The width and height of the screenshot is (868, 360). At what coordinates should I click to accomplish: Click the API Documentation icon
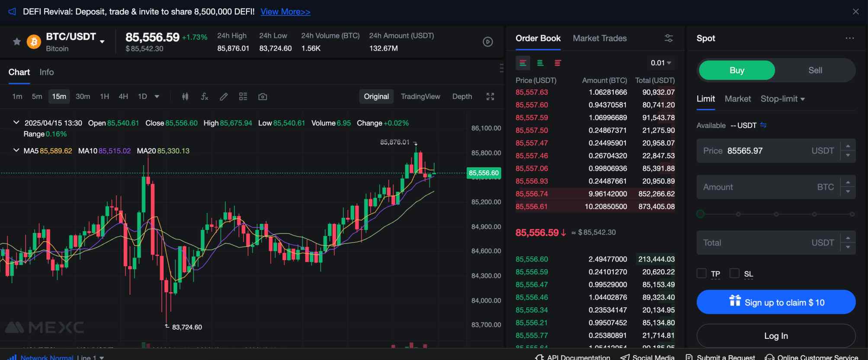pyautogui.click(x=539, y=357)
